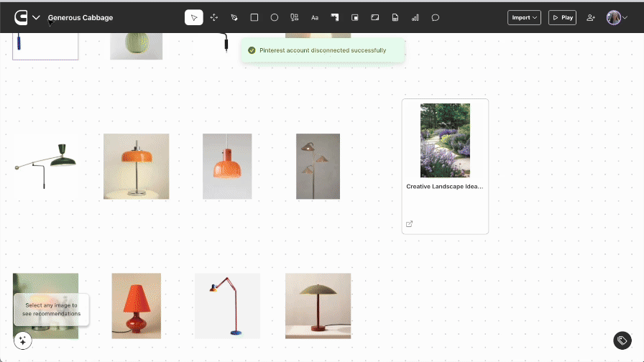Expand the user avatar menu
Screen dimensions: 644x362
(617, 17)
